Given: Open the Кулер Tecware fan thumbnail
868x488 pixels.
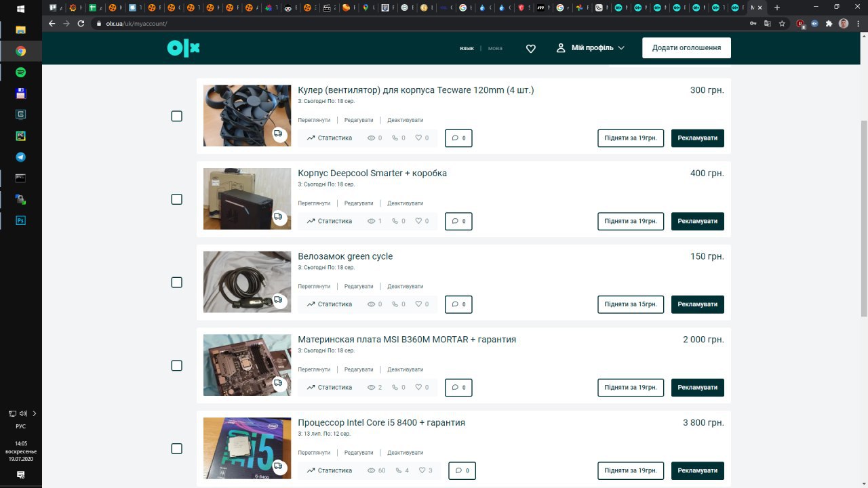Looking at the screenshot, I should point(247,116).
